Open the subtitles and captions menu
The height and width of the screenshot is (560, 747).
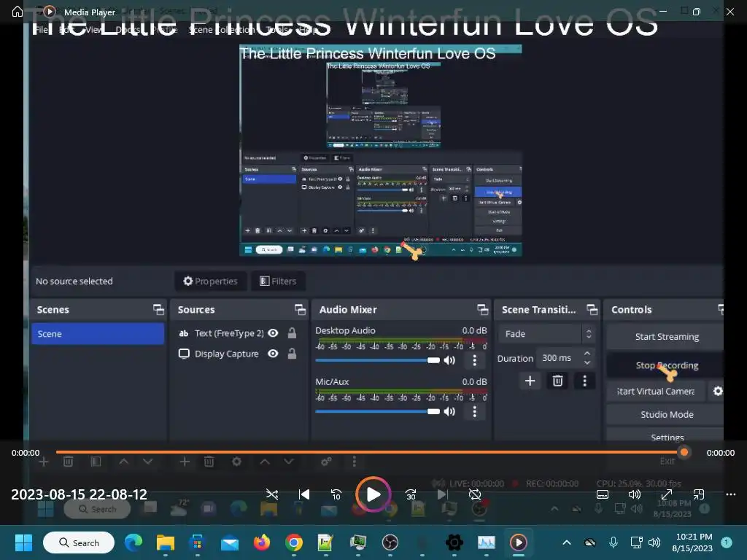pyautogui.click(x=602, y=494)
